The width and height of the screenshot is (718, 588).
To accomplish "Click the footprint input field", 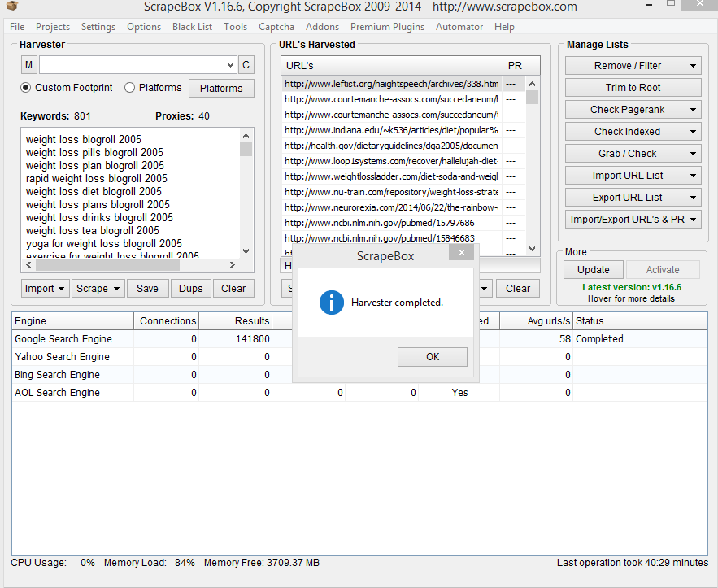I will coord(133,65).
